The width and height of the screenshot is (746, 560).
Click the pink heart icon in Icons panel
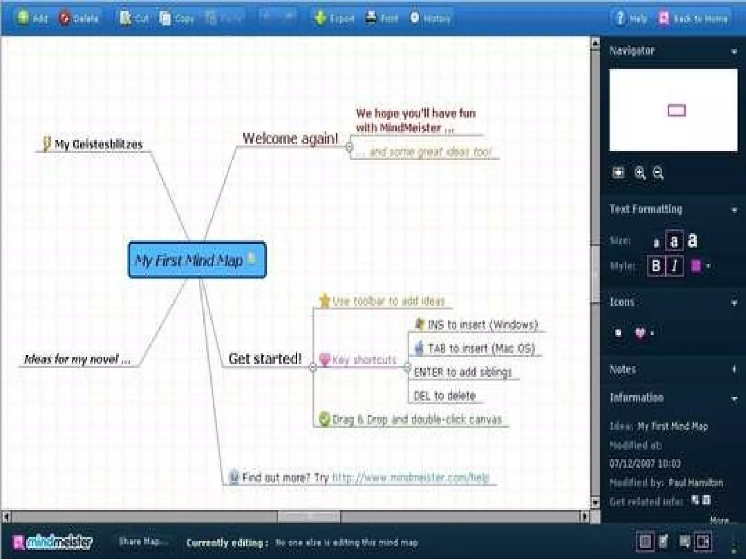640,332
